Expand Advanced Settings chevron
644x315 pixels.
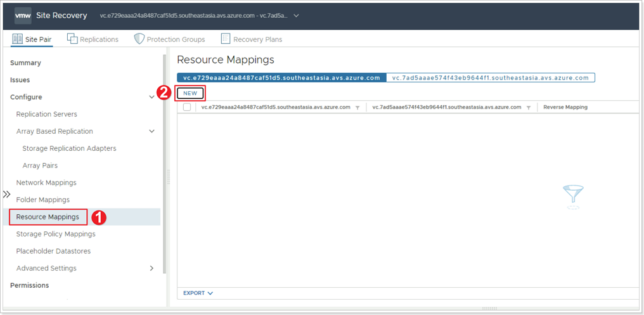(151, 268)
